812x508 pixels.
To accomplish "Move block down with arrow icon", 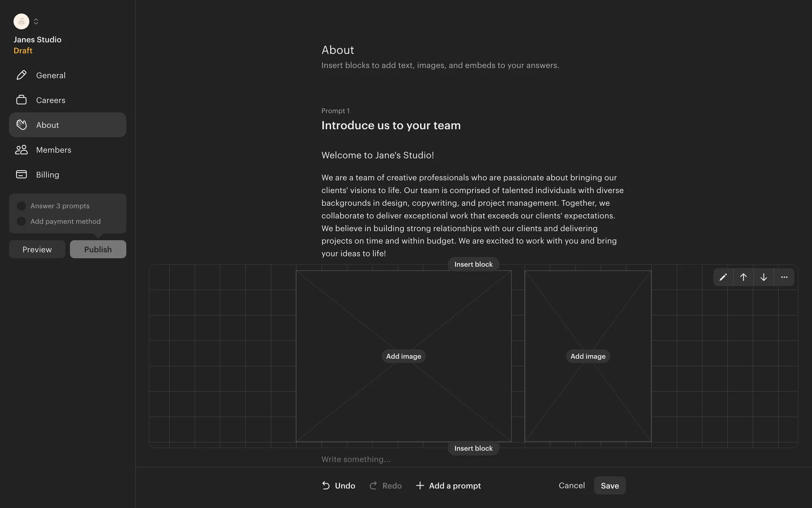I will (764, 277).
